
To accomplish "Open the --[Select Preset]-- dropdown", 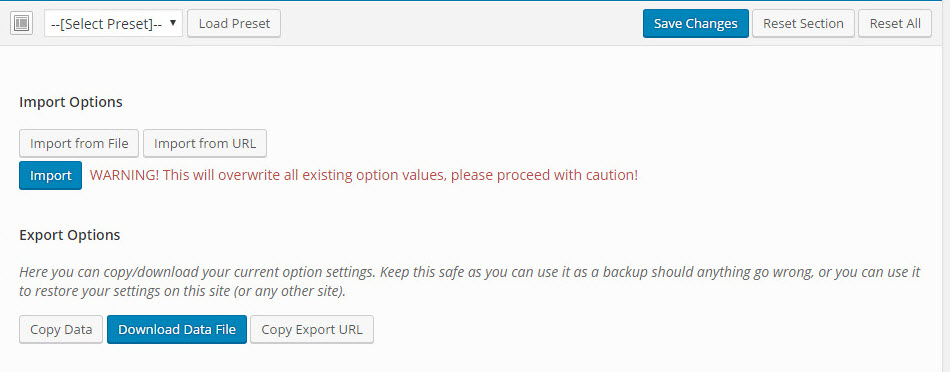I will coord(113,24).
